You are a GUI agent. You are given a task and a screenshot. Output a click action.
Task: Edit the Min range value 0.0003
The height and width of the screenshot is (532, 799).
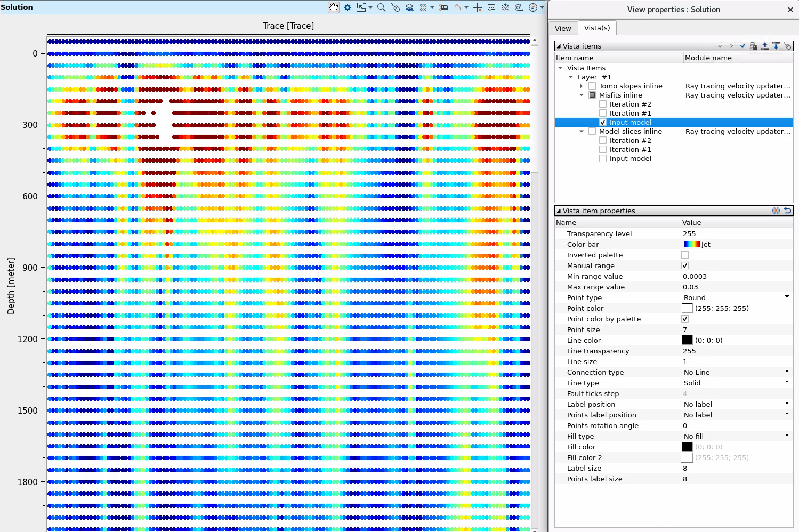click(737, 276)
